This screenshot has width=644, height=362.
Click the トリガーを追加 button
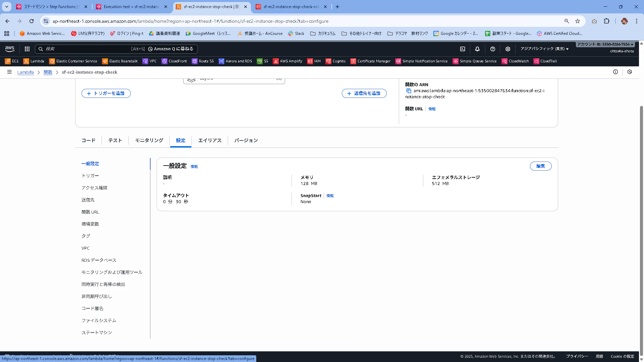106,94
